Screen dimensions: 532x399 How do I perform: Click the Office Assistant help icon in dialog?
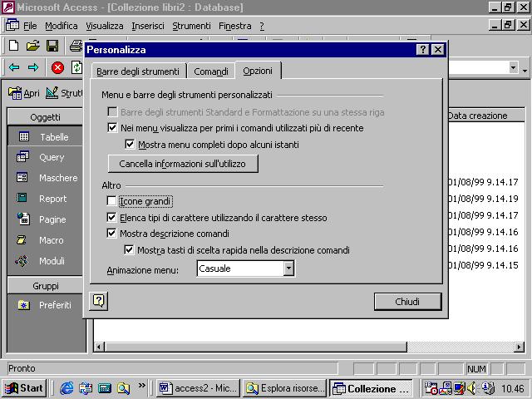[99, 301]
